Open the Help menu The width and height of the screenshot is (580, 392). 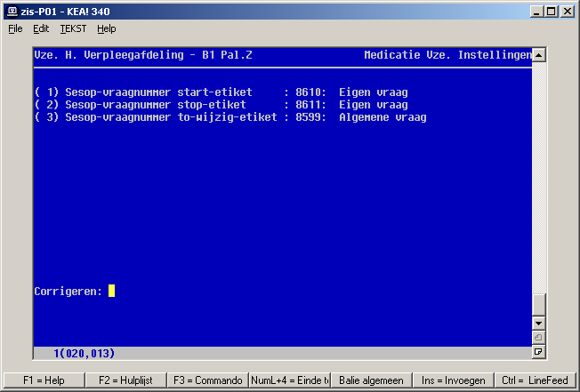pyautogui.click(x=106, y=28)
